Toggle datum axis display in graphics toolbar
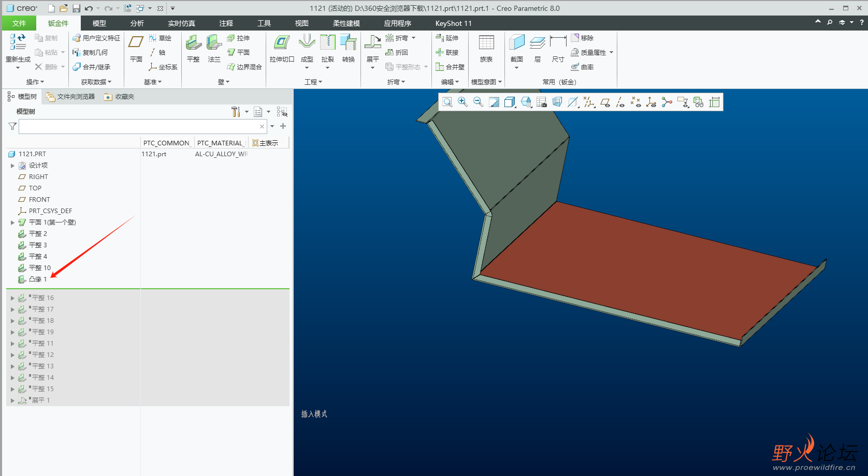 coord(620,102)
